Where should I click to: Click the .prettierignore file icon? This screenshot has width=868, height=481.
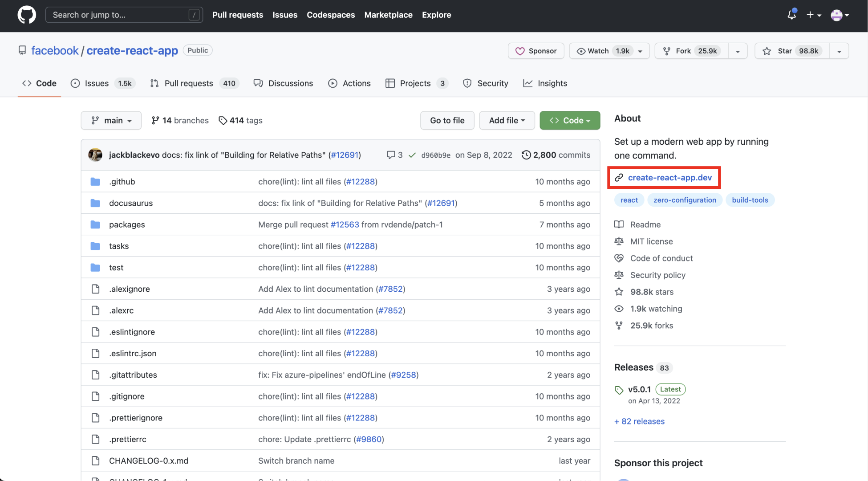click(95, 418)
